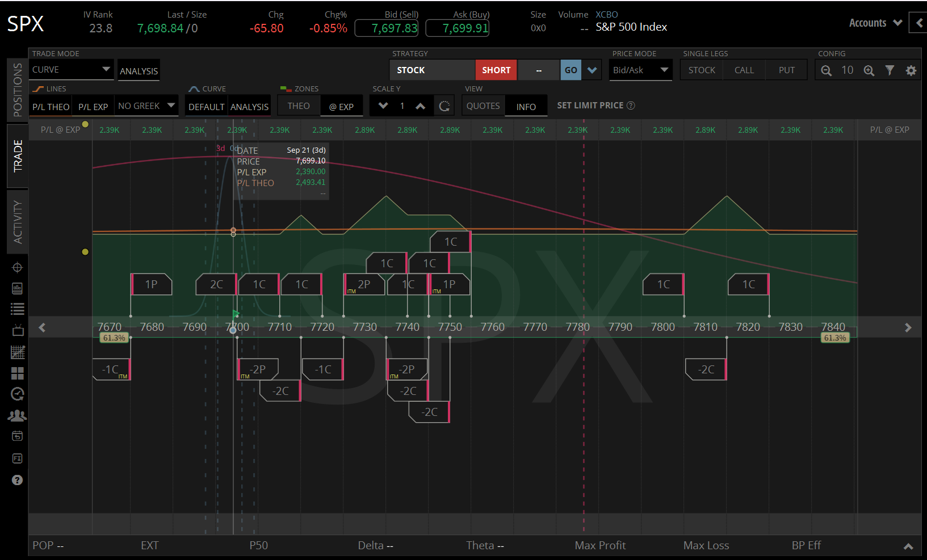Open the calendar rollback icon
Viewport: 927px width, 560px height.
pyautogui.click(x=17, y=436)
